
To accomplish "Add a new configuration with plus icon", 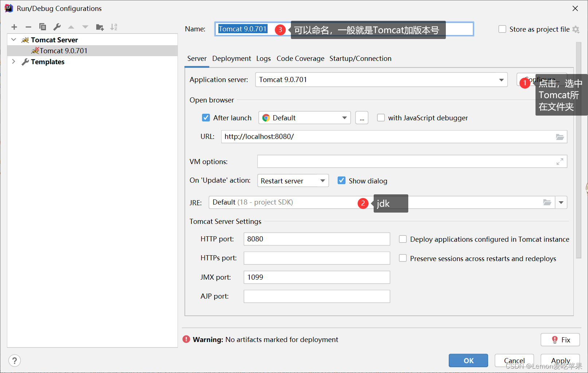I will tap(14, 27).
